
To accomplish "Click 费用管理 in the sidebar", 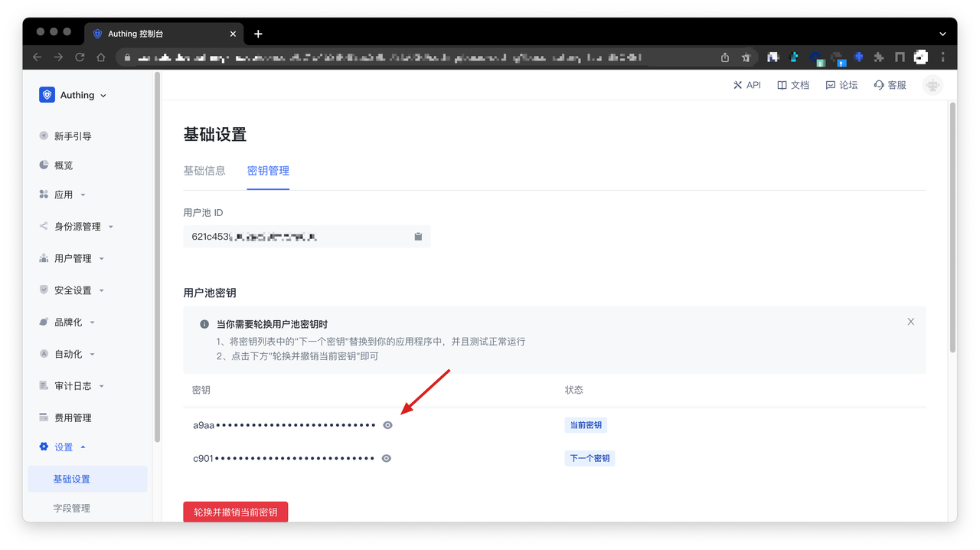I will click(x=71, y=417).
